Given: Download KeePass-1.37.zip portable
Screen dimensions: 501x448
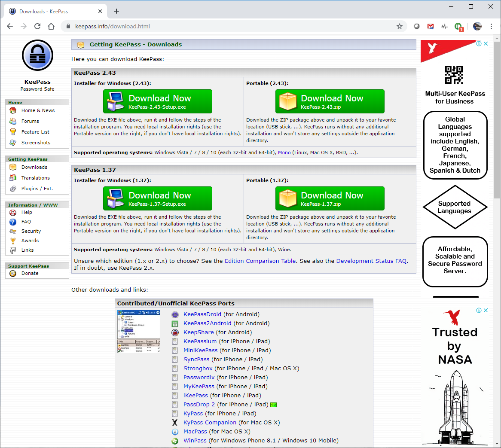Looking at the screenshot, I should (x=330, y=198).
